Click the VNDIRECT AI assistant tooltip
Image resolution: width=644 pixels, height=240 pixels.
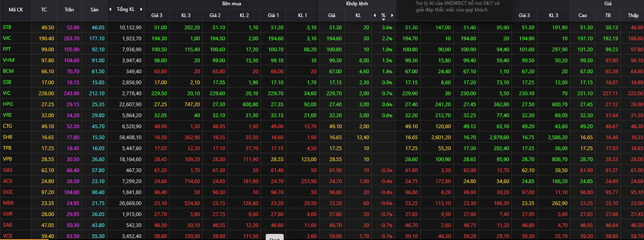[x=454, y=6]
